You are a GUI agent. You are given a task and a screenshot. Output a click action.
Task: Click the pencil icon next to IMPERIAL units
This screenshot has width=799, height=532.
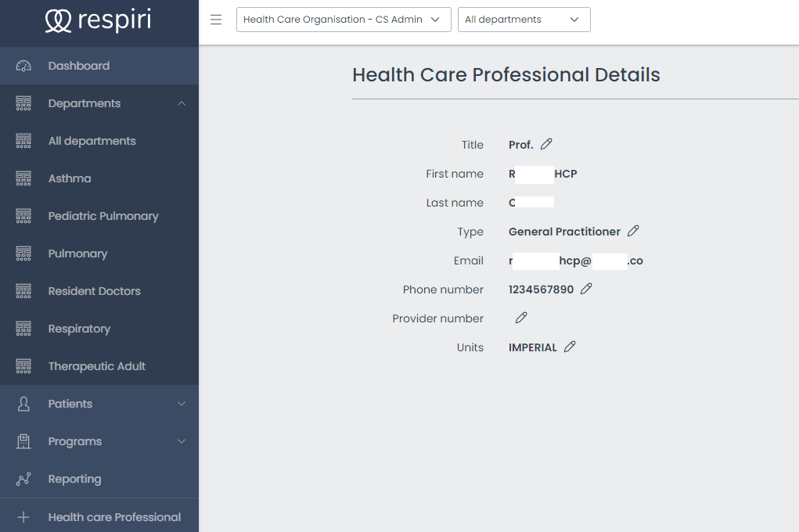tap(570, 347)
